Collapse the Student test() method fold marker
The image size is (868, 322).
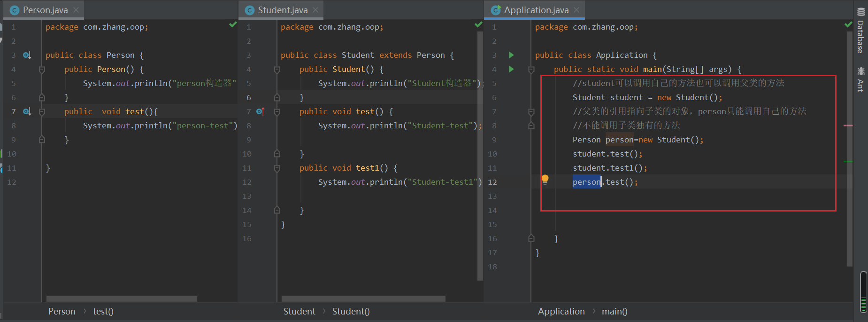point(277,112)
